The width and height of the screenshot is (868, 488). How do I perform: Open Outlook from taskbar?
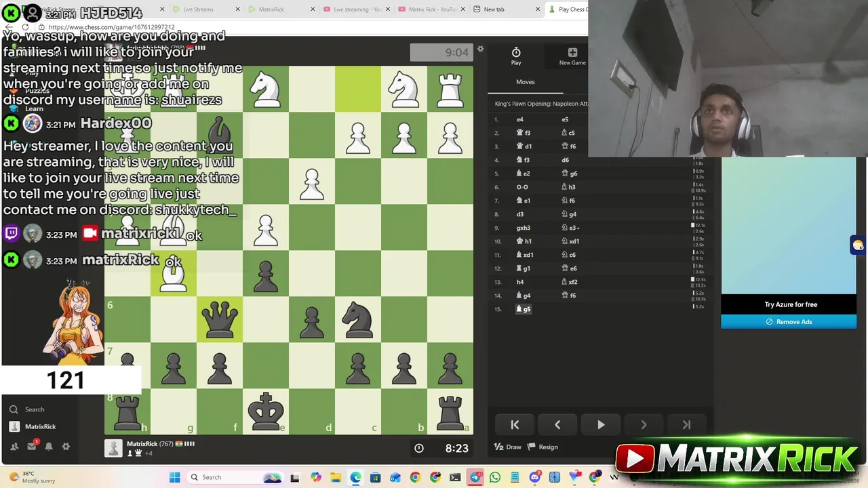coord(395,477)
